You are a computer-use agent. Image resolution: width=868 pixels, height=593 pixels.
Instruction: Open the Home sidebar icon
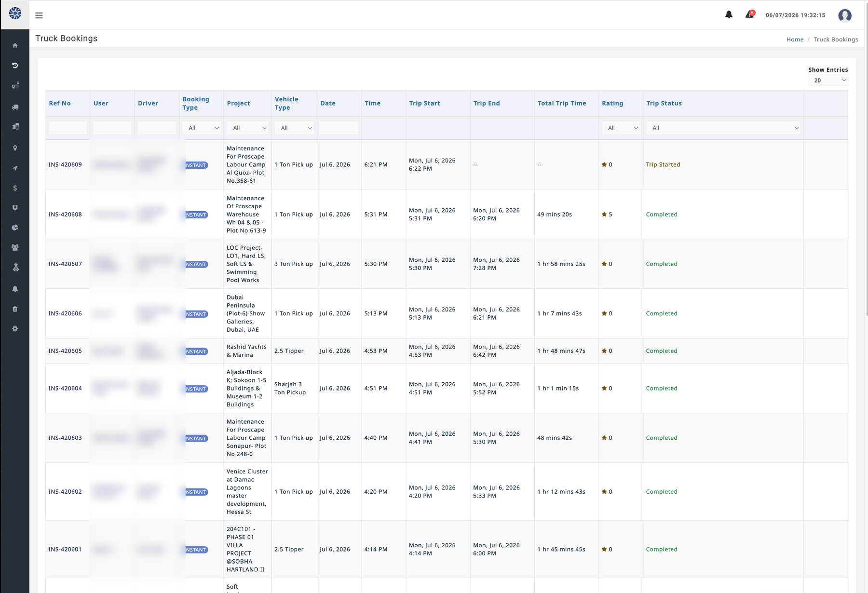(15, 45)
